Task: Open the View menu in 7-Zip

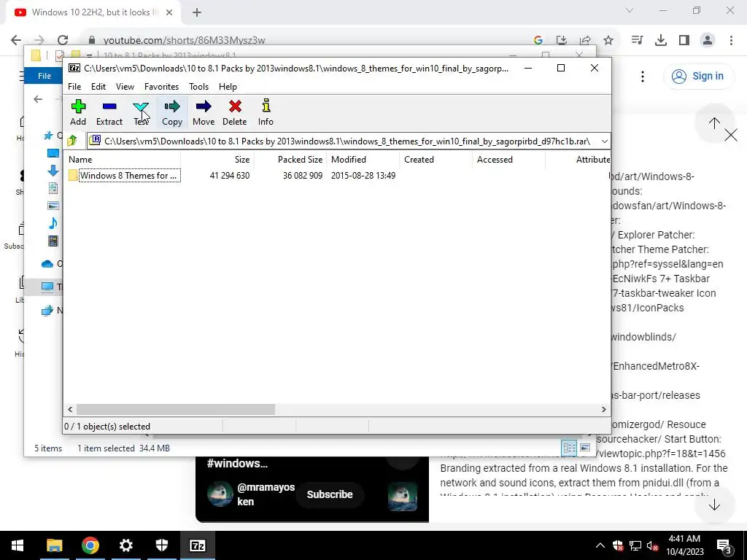Action: 125,87
